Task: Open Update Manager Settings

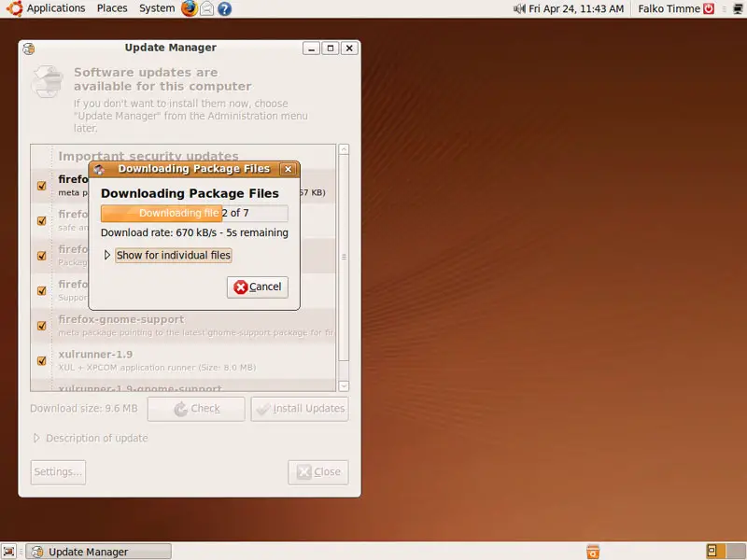Action: click(x=58, y=472)
